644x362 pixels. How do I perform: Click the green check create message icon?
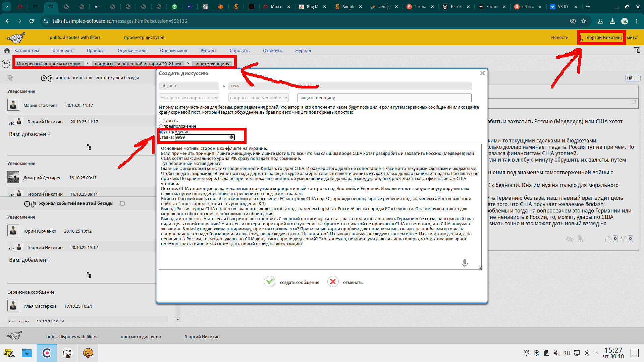point(269,282)
